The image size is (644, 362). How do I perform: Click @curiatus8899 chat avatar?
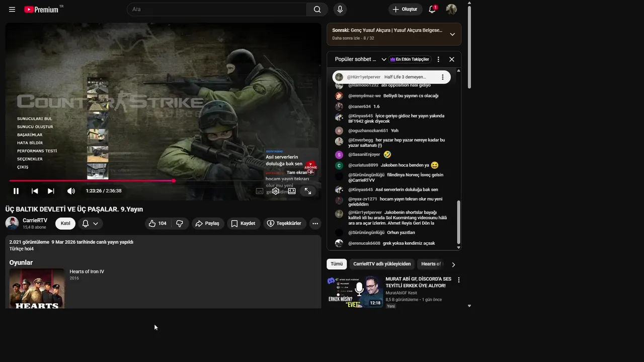[339, 165]
